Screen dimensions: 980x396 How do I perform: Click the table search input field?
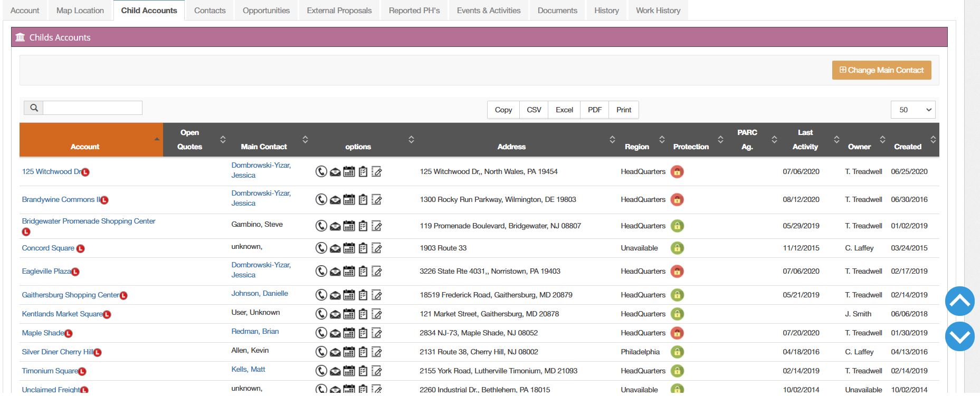click(92, 108)
